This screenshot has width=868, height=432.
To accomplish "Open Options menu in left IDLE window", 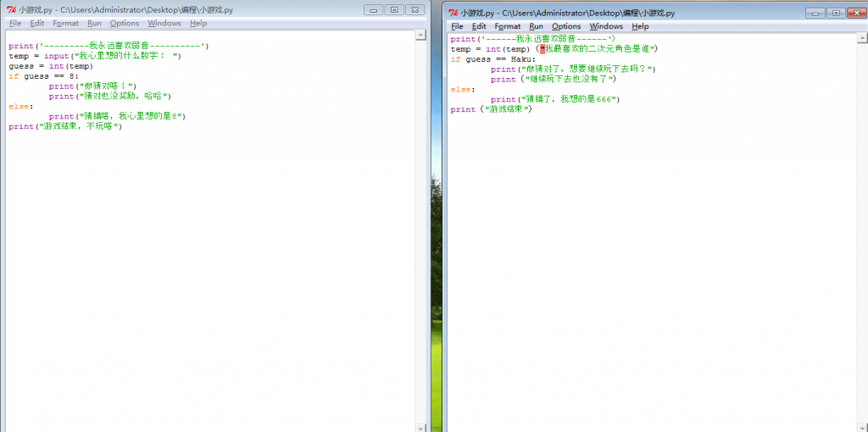I will (125, 23).
